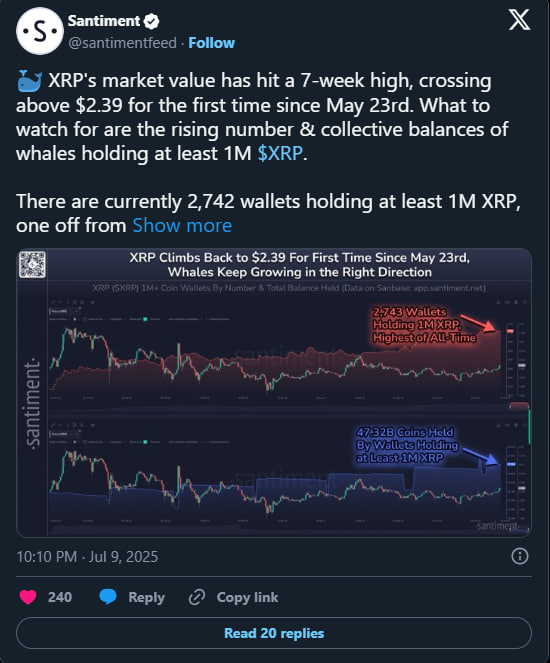Click the Reply label
The height and width of the screenshot is (663, 550).
(x=146, y=597)
